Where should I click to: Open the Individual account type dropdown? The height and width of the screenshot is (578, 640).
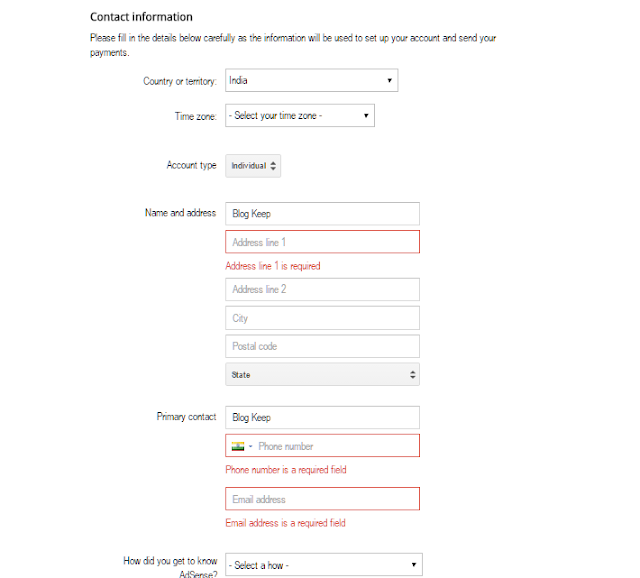(253, 166)
